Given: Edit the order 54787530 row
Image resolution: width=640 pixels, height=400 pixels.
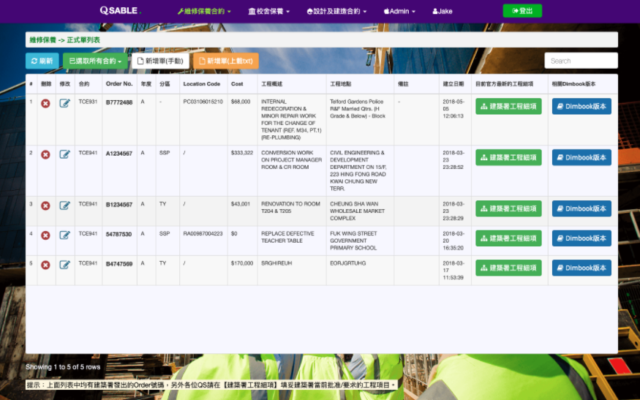Looking at the screenshot, I should 64,235.
